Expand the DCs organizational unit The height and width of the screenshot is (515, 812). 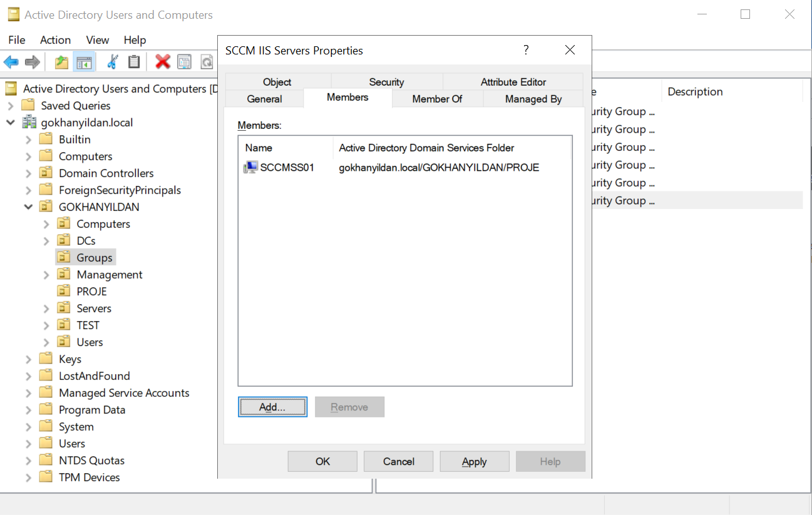(46, 241)
